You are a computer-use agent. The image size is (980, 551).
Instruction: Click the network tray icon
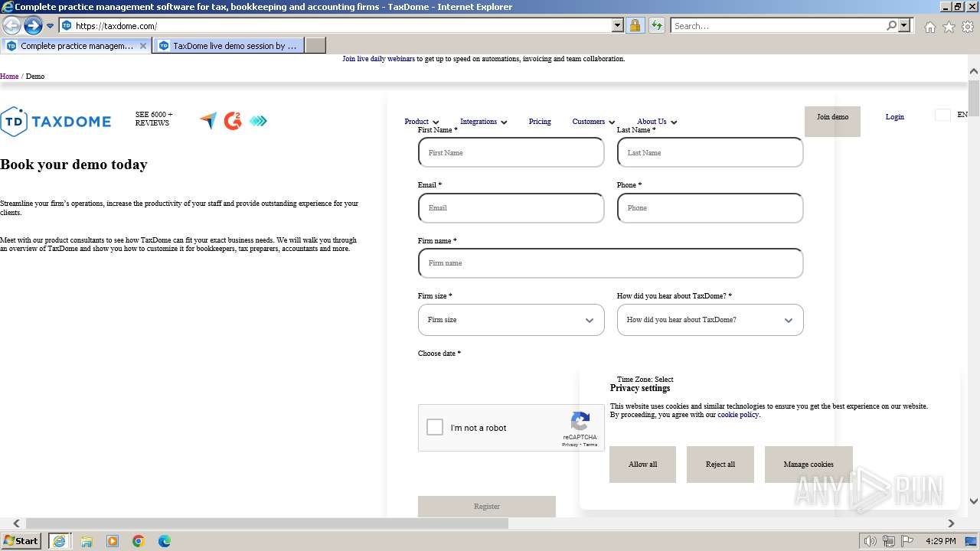pos(889,541)
